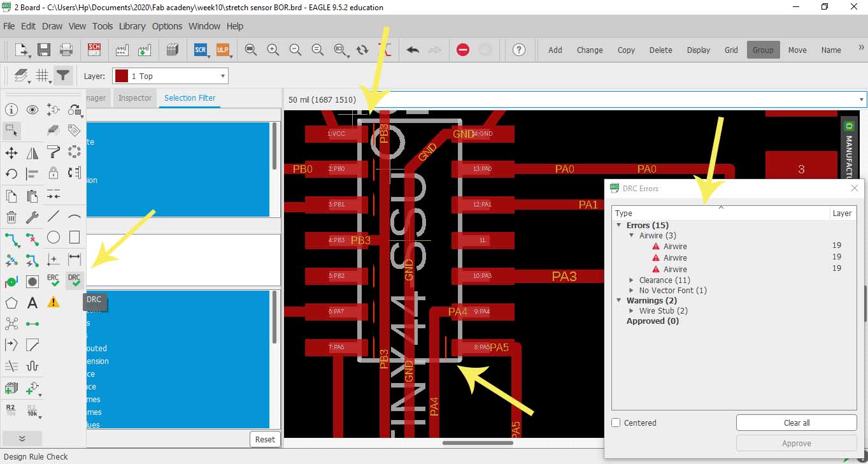This screenshot has width=868, height=464.
Task: Open the Draw menu
Action: [x=52, y=26]
